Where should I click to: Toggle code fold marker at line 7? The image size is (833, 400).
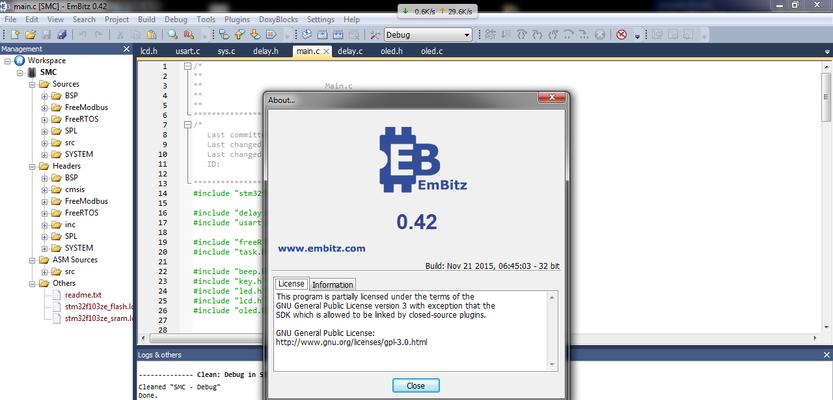[x=188, y=125]
